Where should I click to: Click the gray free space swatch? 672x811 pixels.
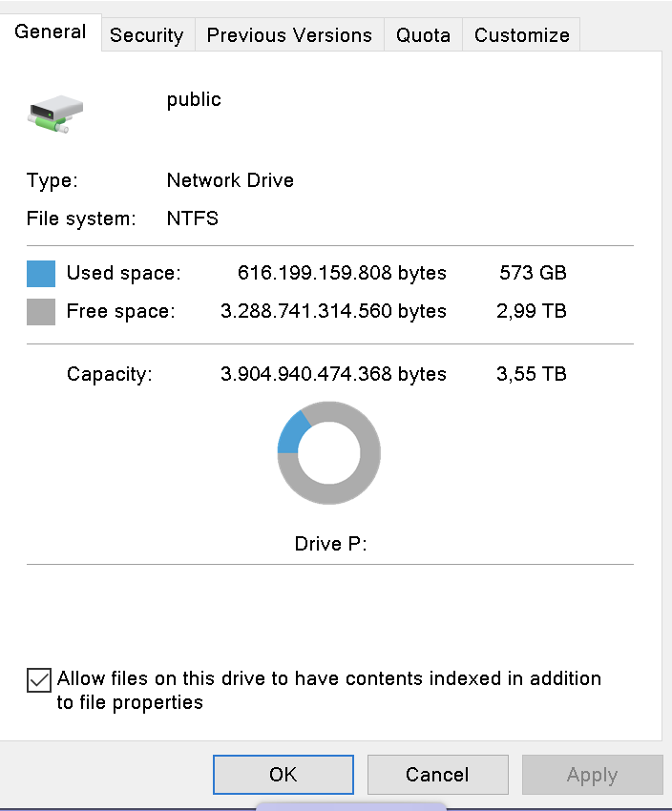pyautogui.click(x=41, y=312)
